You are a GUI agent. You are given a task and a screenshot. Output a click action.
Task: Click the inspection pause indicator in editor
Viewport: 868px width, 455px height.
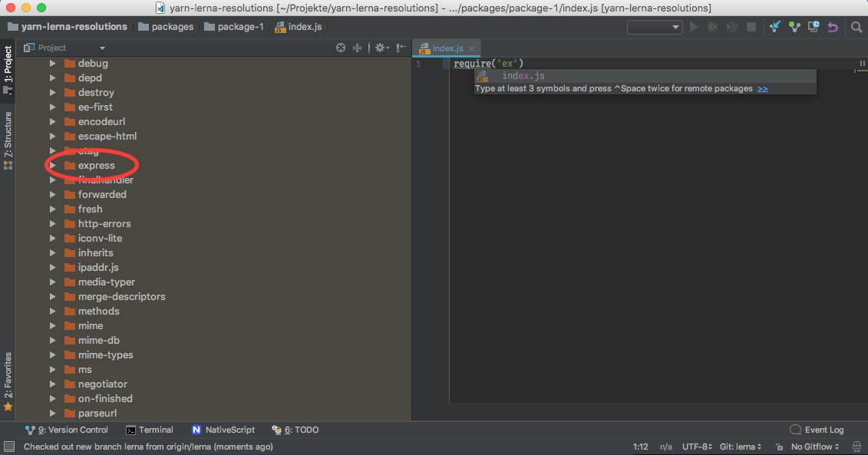coord(862,64)
